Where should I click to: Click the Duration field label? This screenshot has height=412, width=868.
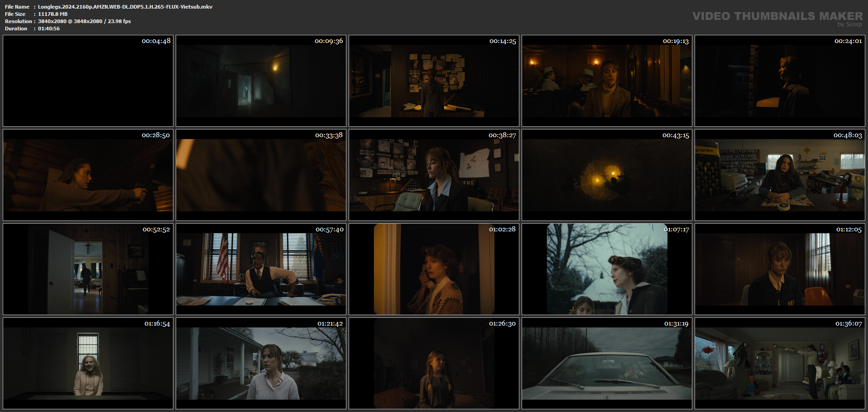[16, 29]
